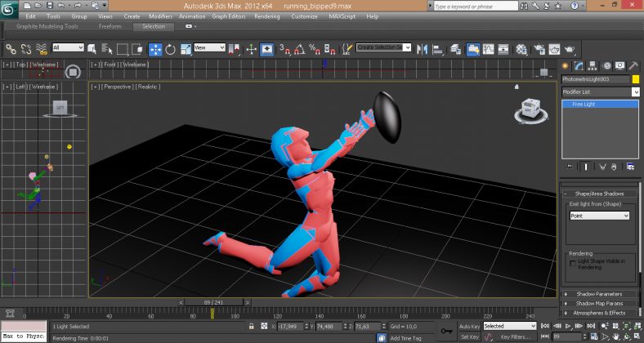This screenshot has height=343, width=644.
Task: Toggle Set Key mode button
Action: pyautogui.click(x=469, y=336)
